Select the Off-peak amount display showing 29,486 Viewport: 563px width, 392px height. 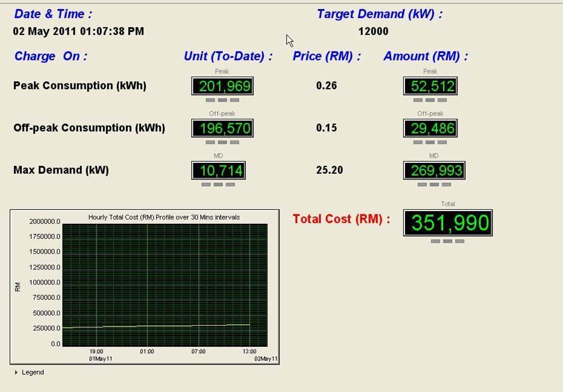pos(430,128)
